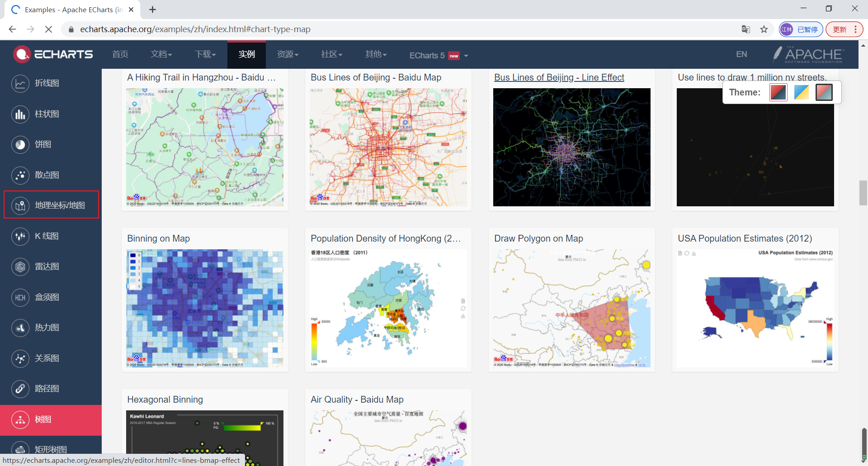Close the Examples - Apache ECharts tab
Viewport: 868px width, 466px height.
pos(131,10)
